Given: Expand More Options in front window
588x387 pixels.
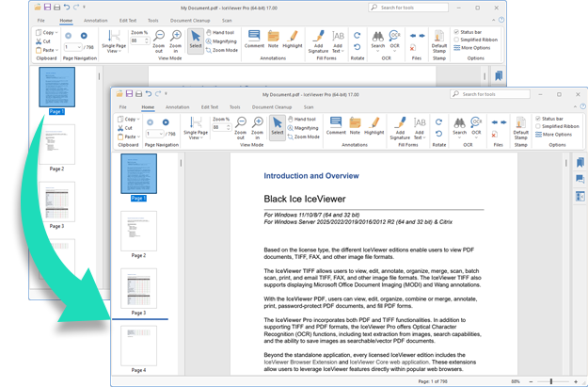Looking at the screenshot, I should point(554,135).
